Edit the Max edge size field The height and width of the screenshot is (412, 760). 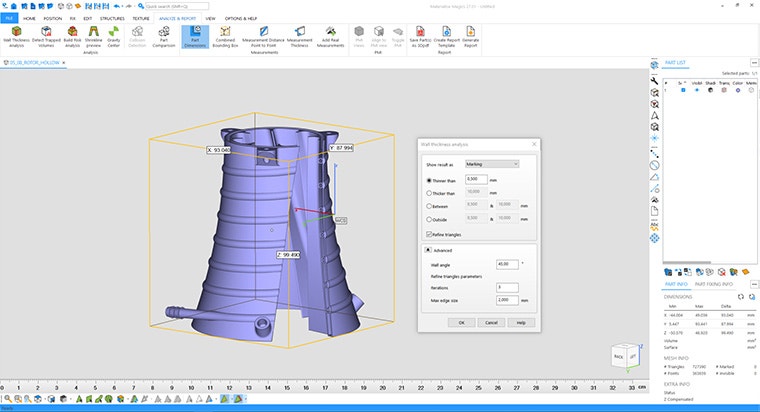click(507, 300)
